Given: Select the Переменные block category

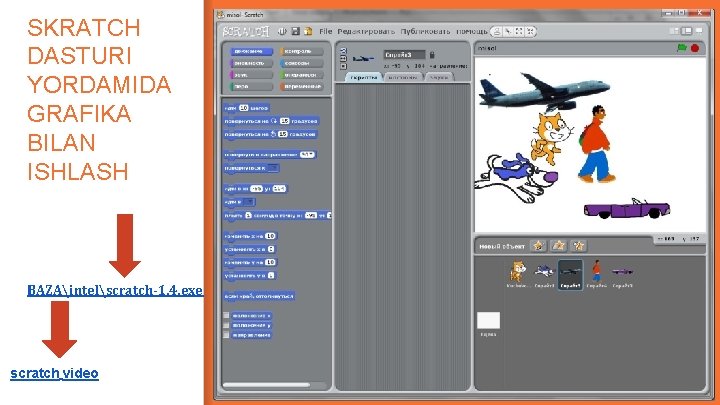Looking at the screenshot, I should (x=301, y=86).
